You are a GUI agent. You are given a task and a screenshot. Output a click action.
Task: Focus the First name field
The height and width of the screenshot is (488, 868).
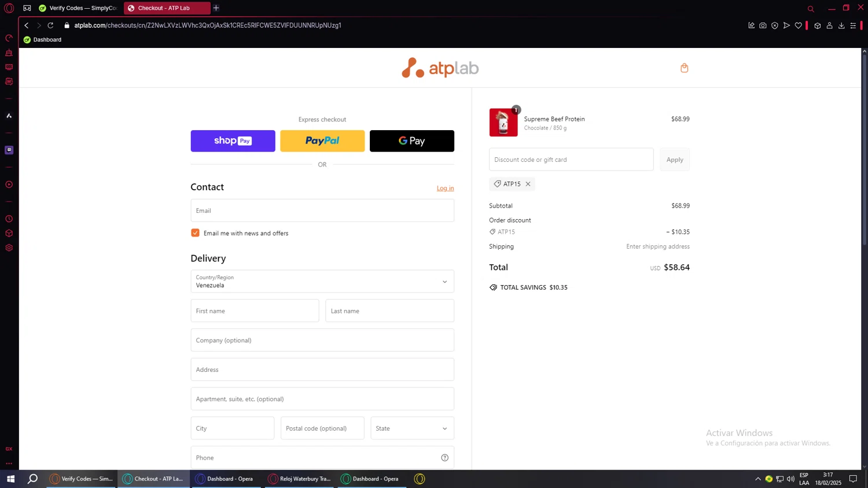[255, 311]
